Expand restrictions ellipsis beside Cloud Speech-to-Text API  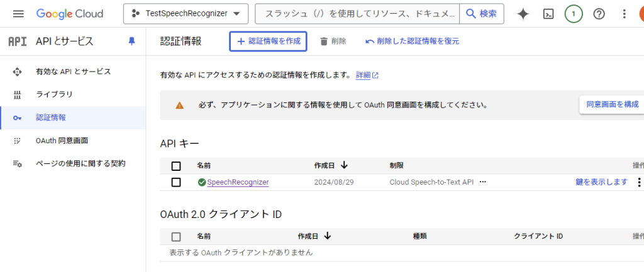pos(483,182)
